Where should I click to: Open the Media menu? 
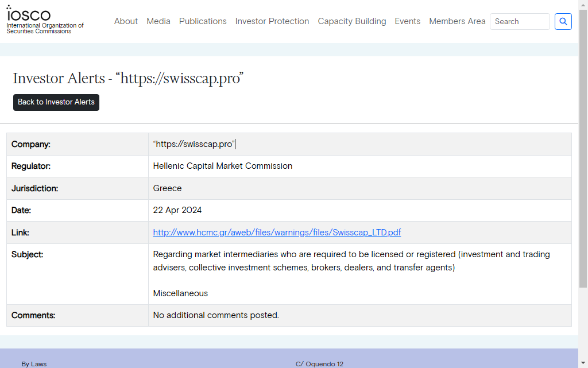158,21
